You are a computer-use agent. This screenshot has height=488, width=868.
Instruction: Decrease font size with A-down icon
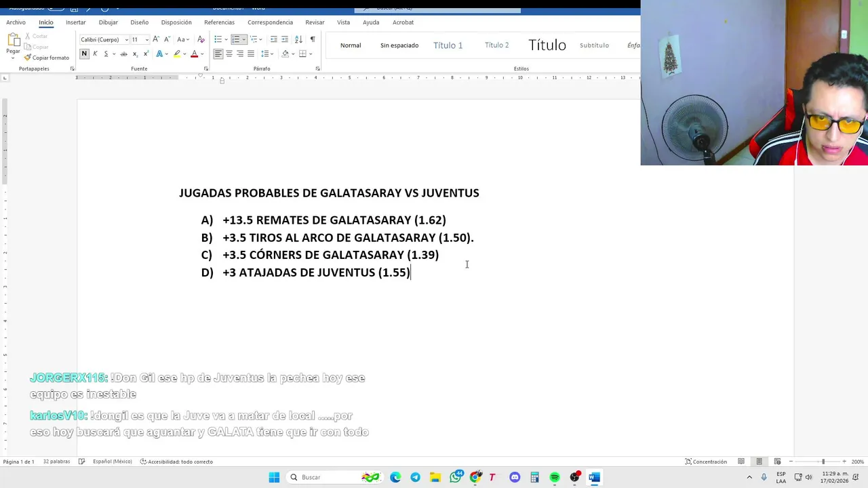pyautogui.click(x=167, y=39)
